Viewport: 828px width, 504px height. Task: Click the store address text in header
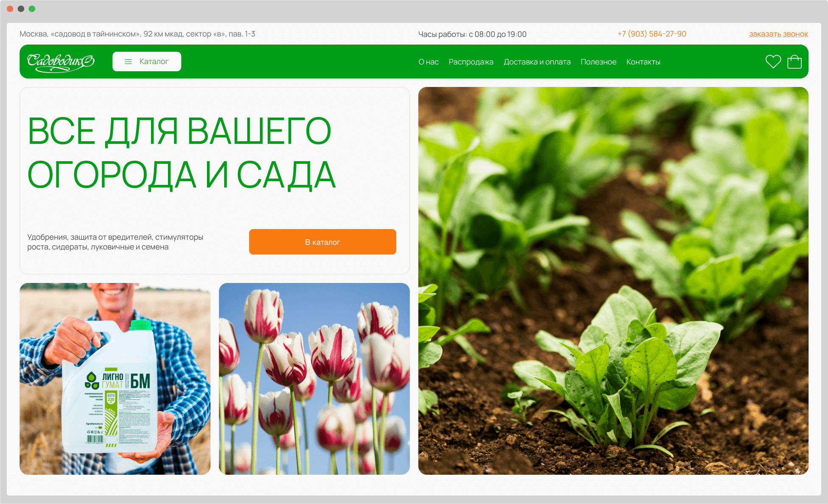137,34
